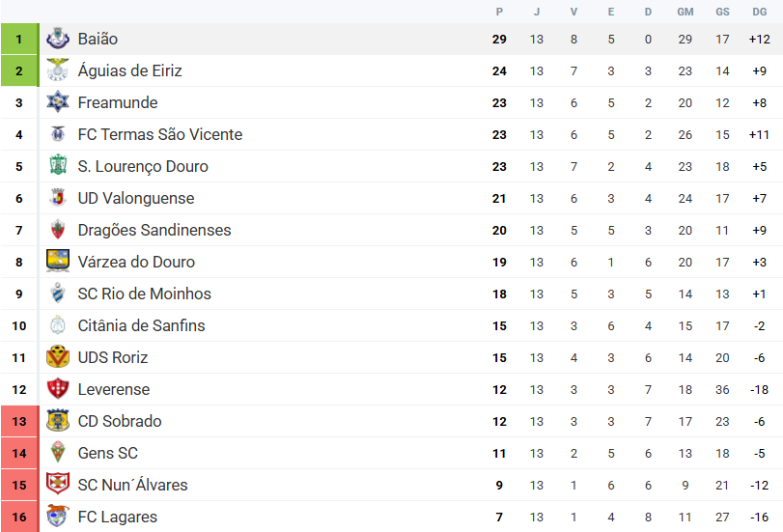This screenshot has width=783, height=532.
Task: Click the UDS Roriz crest icon
Action: click(x=58, y=357)
